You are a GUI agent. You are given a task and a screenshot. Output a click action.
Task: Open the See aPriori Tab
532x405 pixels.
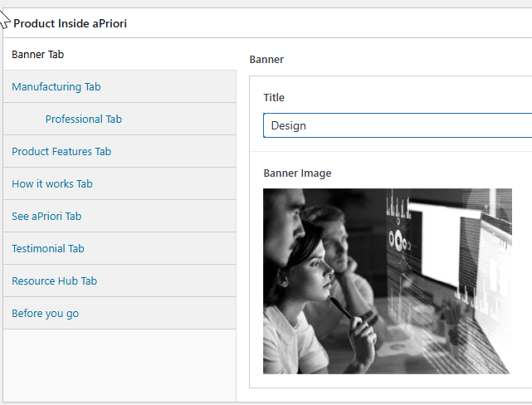coord(120,216)
